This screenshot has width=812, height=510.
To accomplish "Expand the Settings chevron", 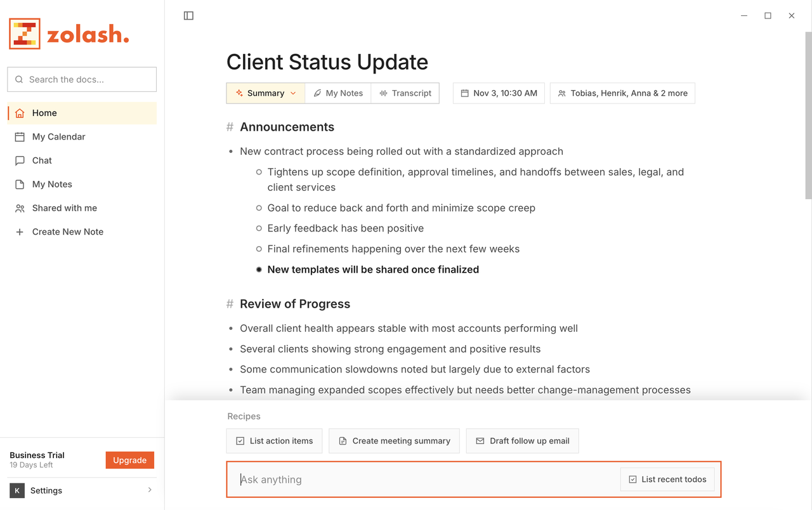I will (150, 490).
